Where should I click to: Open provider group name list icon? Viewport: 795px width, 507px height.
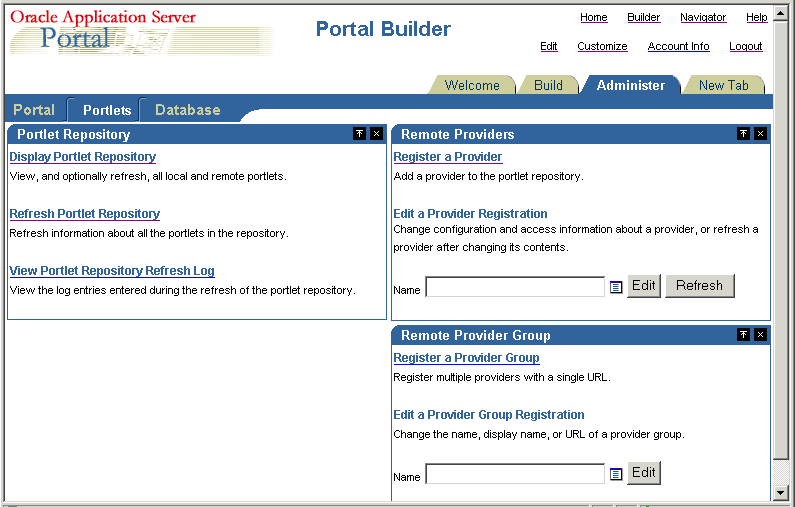pos(616,474)
